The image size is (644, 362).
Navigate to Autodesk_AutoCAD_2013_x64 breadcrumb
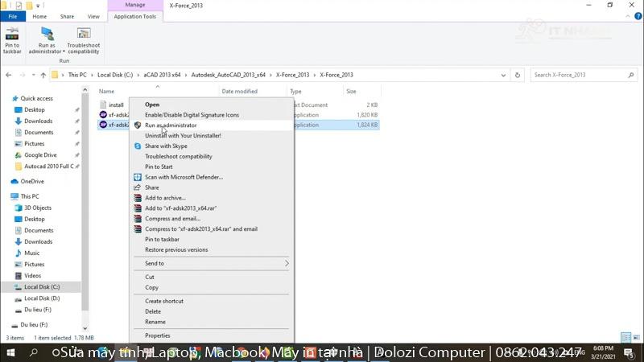click(x=229, y=75)
